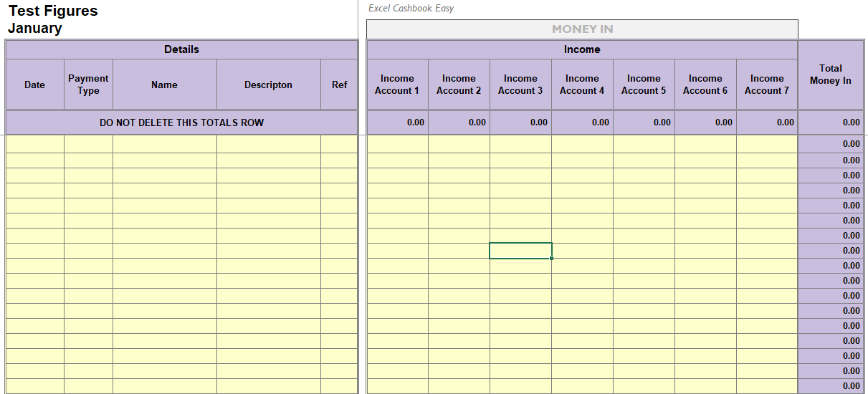
Task: Click the first empty Date entry cell
Action: (34, 144)
